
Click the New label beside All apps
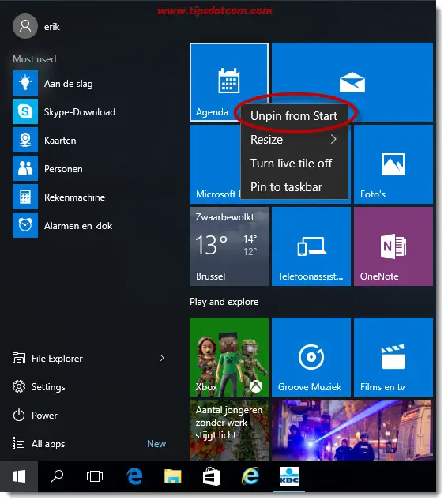tap(156, 444)
